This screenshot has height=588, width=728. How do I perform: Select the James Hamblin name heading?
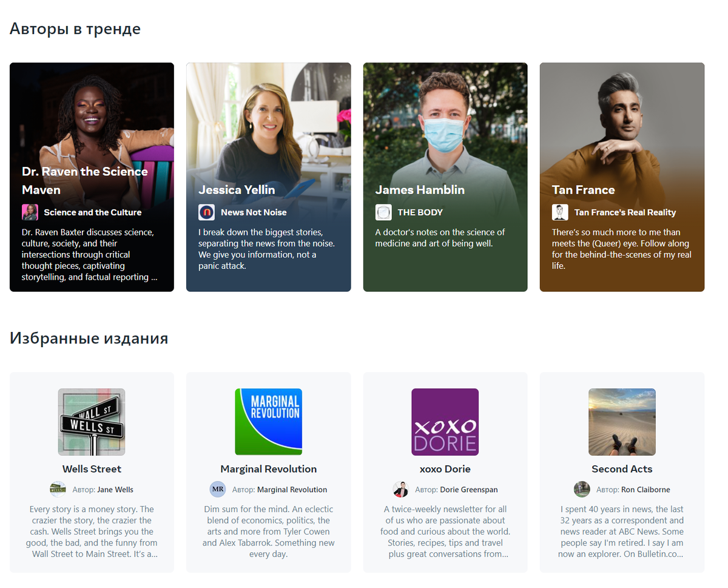[x=420, y=190]
